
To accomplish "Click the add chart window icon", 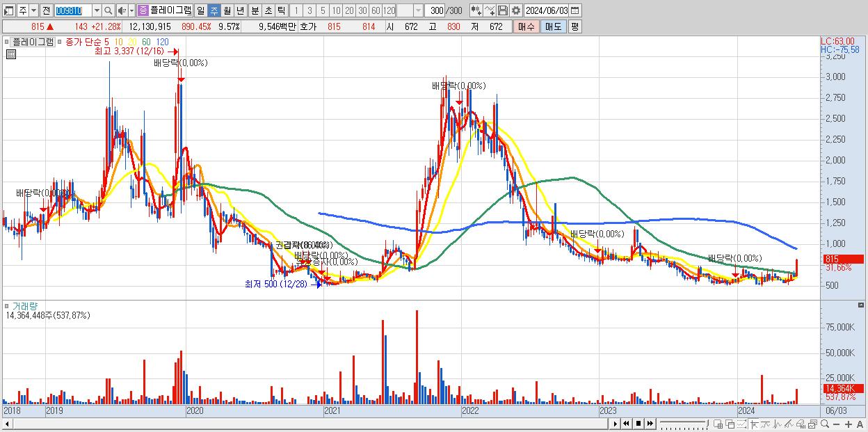I will (x=718, y=424).
